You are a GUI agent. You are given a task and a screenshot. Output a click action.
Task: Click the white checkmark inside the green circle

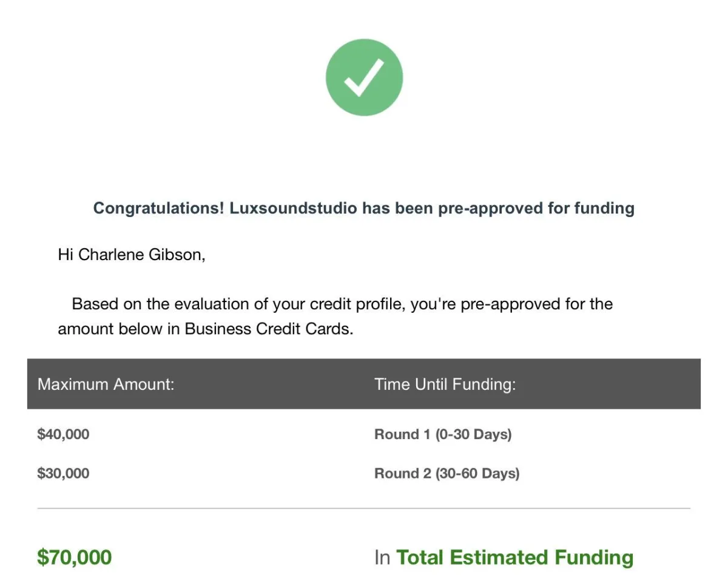pos(364,78)
